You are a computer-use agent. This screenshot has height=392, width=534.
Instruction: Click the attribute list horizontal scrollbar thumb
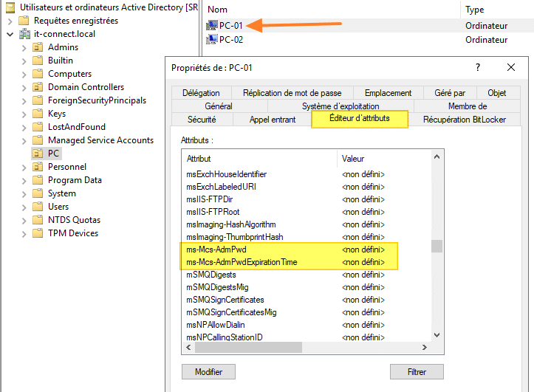[x=248, y=348]
